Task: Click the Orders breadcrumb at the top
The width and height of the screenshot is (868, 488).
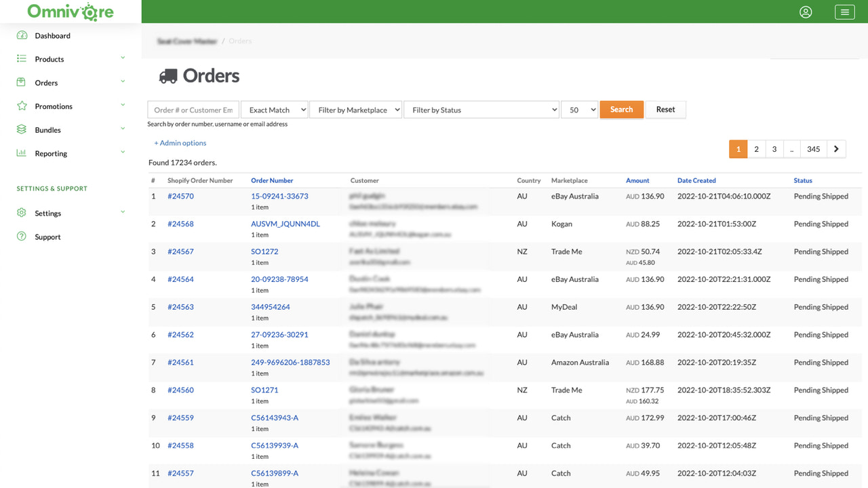Action: click(240, 41)
